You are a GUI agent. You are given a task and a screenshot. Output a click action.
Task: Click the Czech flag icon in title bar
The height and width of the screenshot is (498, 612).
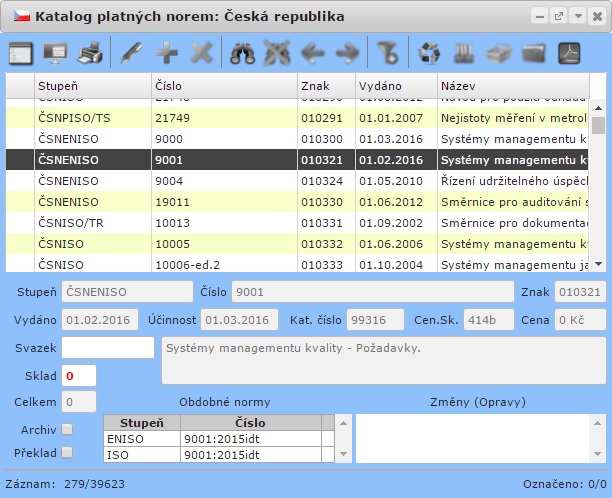point(22,16)
